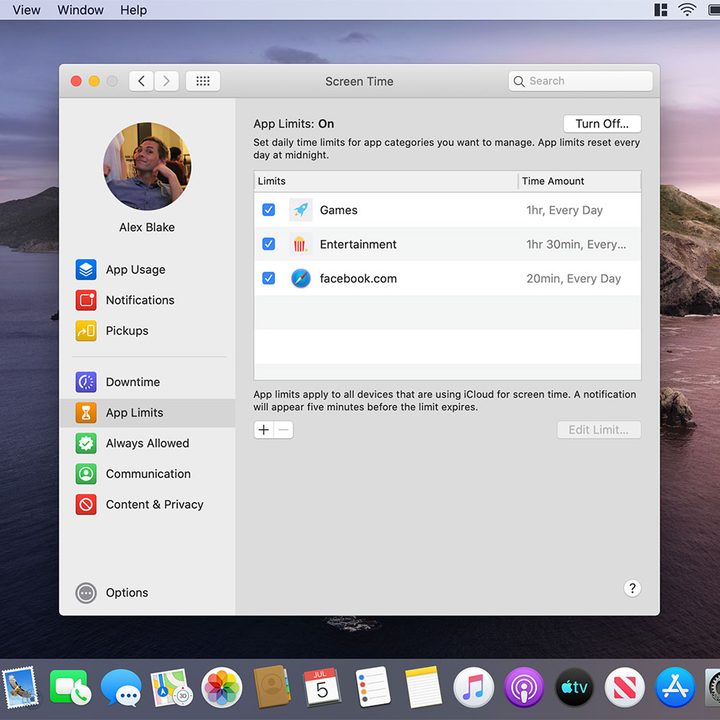Click the Wi-Fi menu bar icon
This screenshot has height=720, width=720.
pyautogui.click(x=687, y=10)
